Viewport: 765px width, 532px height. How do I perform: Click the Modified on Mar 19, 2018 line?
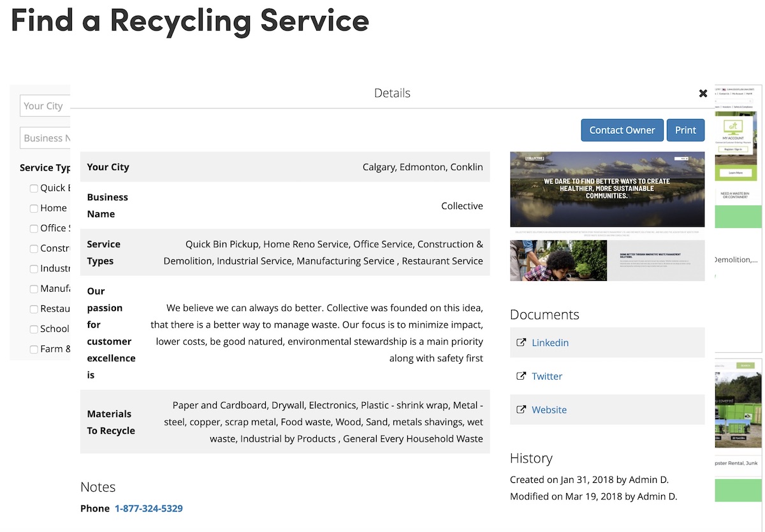coord(594,496)
